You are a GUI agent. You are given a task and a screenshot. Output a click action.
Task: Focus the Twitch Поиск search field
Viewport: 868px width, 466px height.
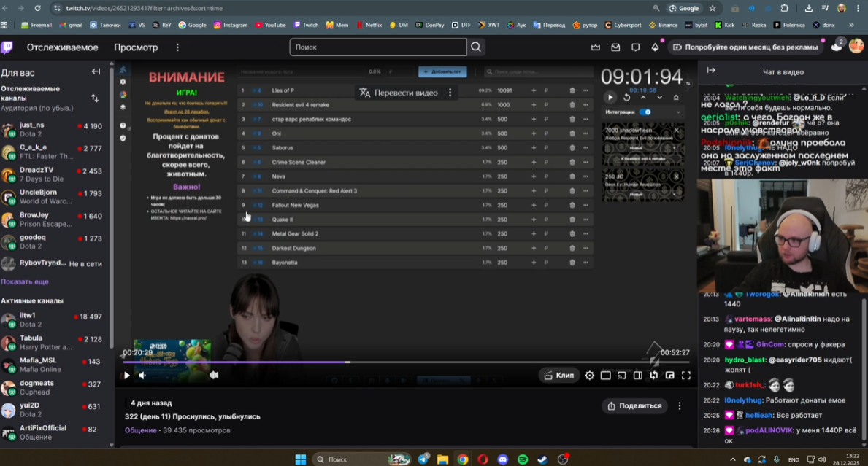pos(378,47)
